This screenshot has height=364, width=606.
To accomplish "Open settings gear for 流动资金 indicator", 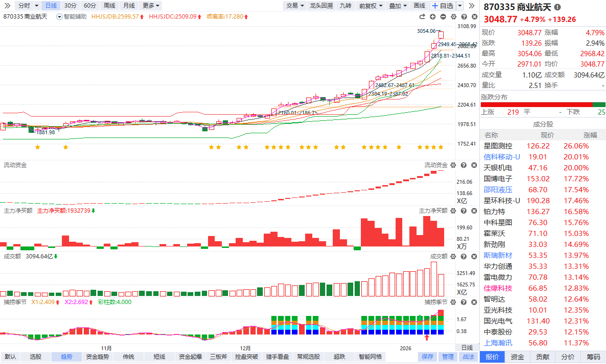I will click(453, 165).
